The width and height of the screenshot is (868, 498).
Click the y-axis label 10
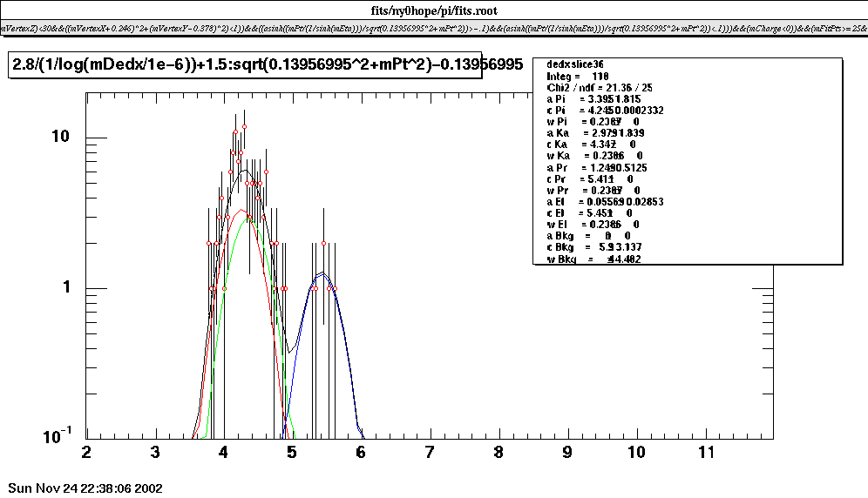tap(63, 138)
